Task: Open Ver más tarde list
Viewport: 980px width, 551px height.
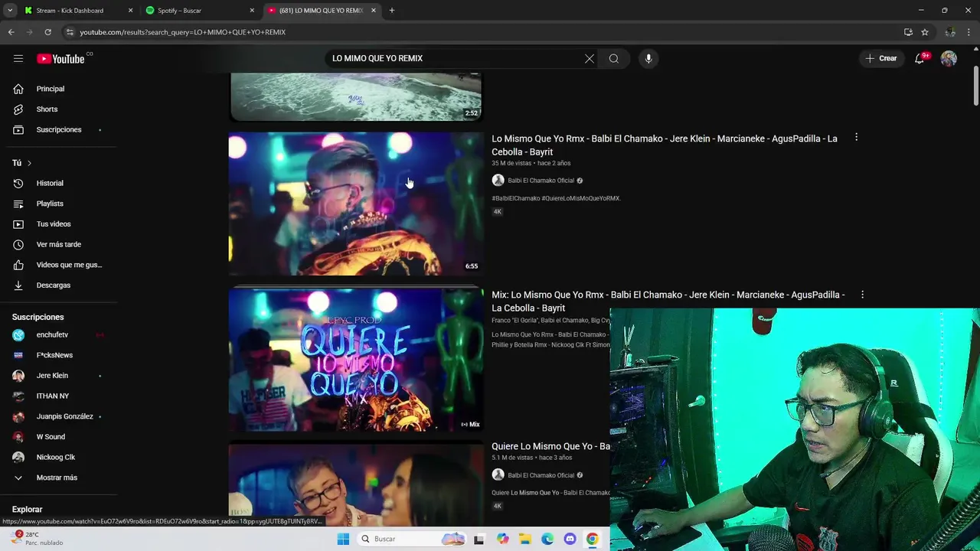Action: pos(60,244)
